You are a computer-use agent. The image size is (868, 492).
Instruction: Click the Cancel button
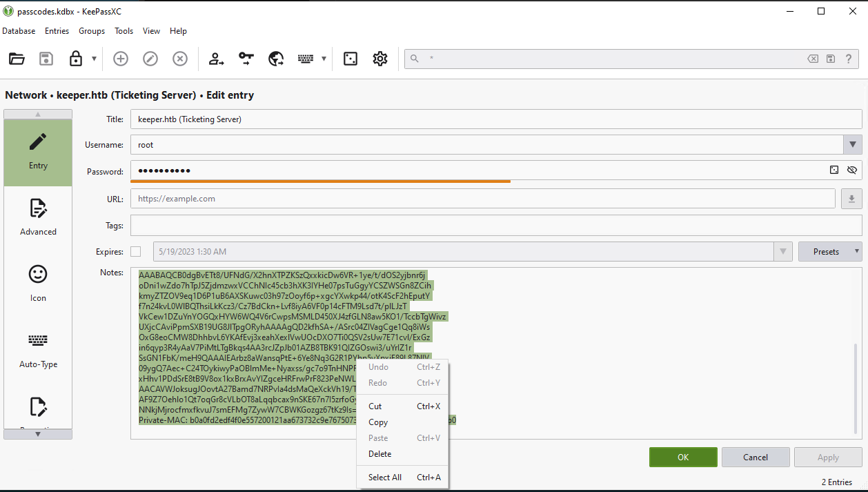(756, 457)
